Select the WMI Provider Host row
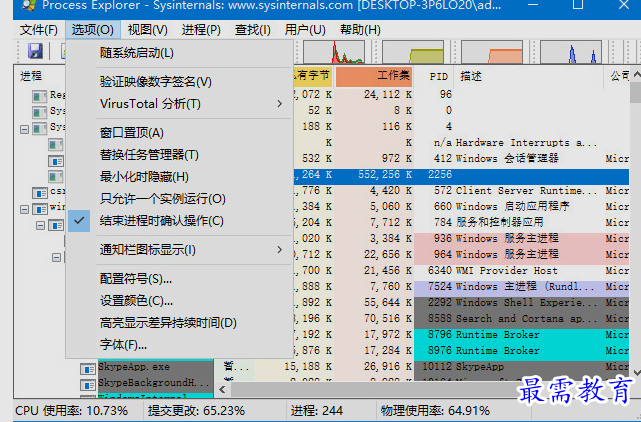This screenshot has height=422, width=641. click(x=461, y=271)
